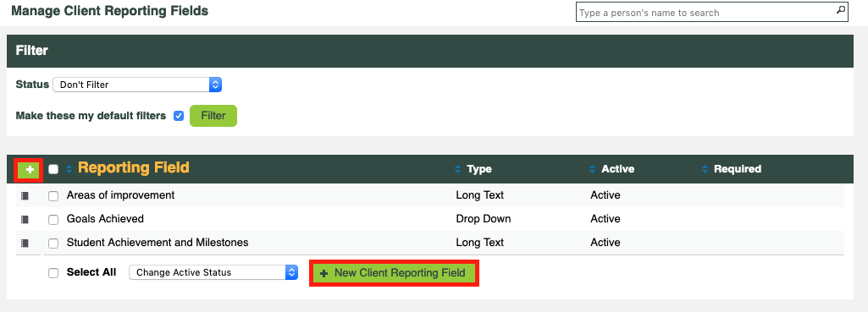The height and width of the screenshot is (312, 868).
Task: Toggle the table header select checkbox
Action: [x=53, y=169]
